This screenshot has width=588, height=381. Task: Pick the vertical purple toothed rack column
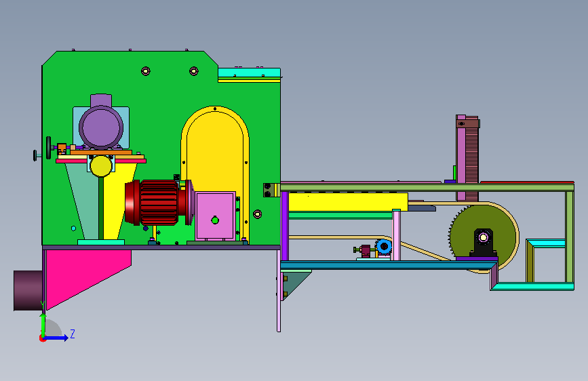(467, 157)
